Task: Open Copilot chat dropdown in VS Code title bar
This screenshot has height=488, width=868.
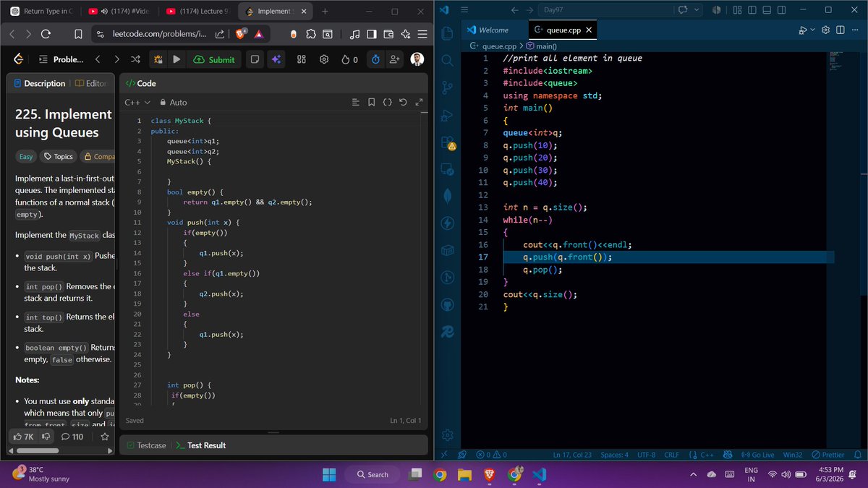Action: [x=697, y=10]
